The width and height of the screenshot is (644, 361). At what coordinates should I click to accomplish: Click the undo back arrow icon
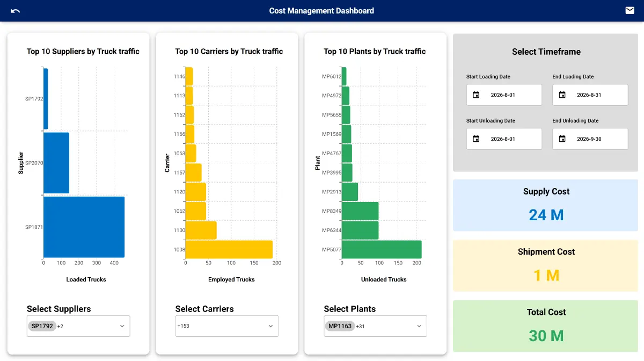pyautogui.click(x=16, y=11)
